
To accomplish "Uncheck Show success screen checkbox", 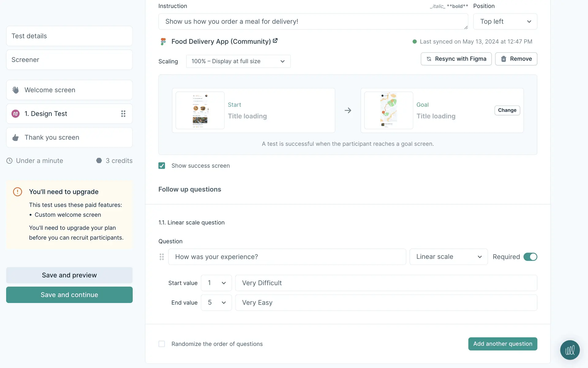I will [162, 166].
